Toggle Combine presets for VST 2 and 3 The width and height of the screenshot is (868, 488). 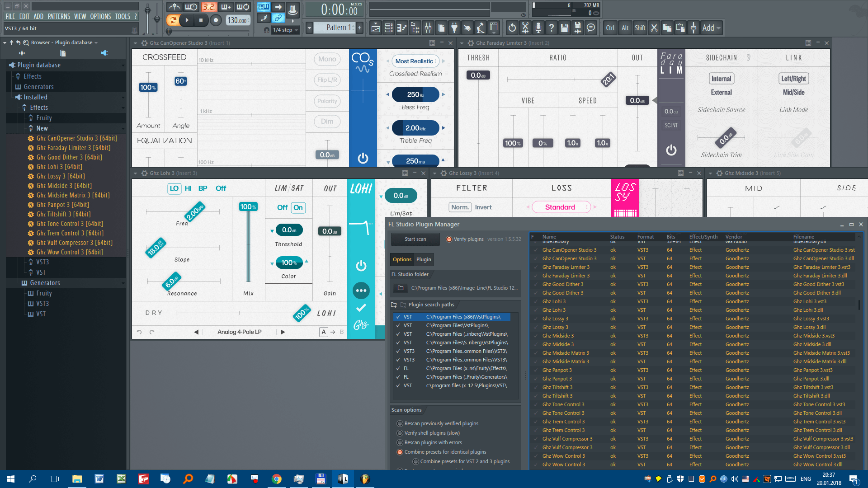tap(415, 462)
